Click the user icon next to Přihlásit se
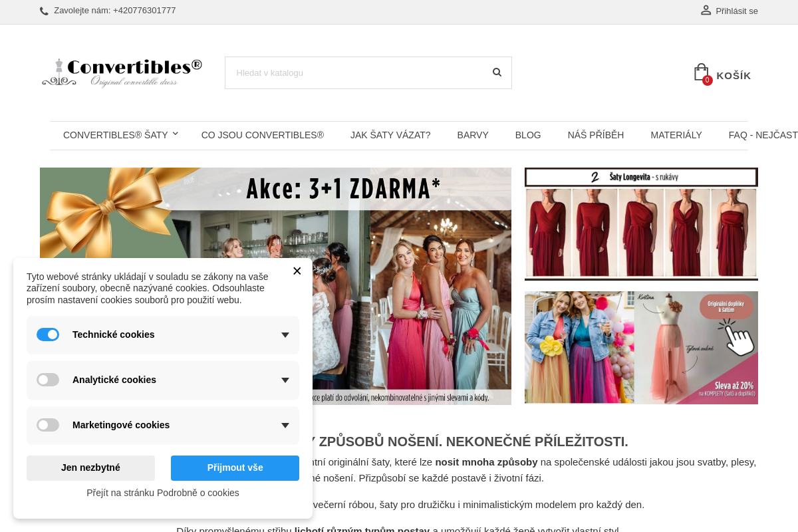 pos(706,10)
